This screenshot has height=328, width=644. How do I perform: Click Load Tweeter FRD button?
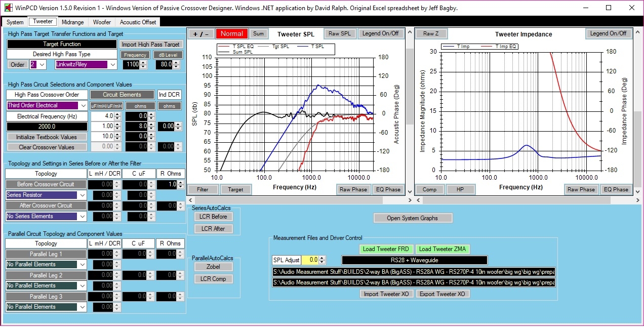[x=386, y=249]
